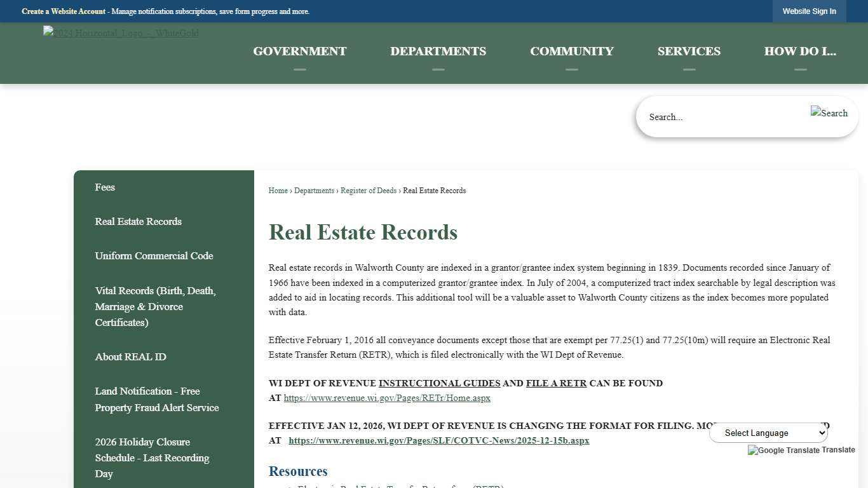Click inside the Search input field
This screenshot has height=488, width=868.
[712, 117]
